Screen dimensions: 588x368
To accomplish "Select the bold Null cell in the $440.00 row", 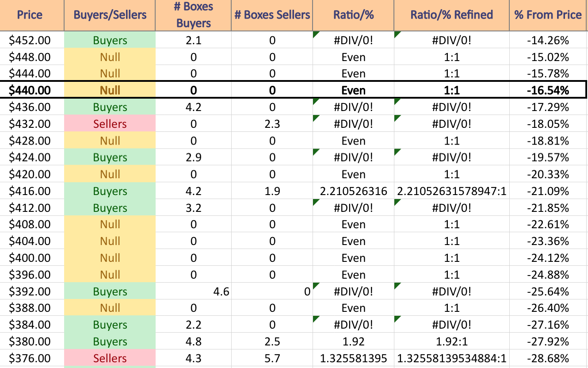I will [110, 90].
